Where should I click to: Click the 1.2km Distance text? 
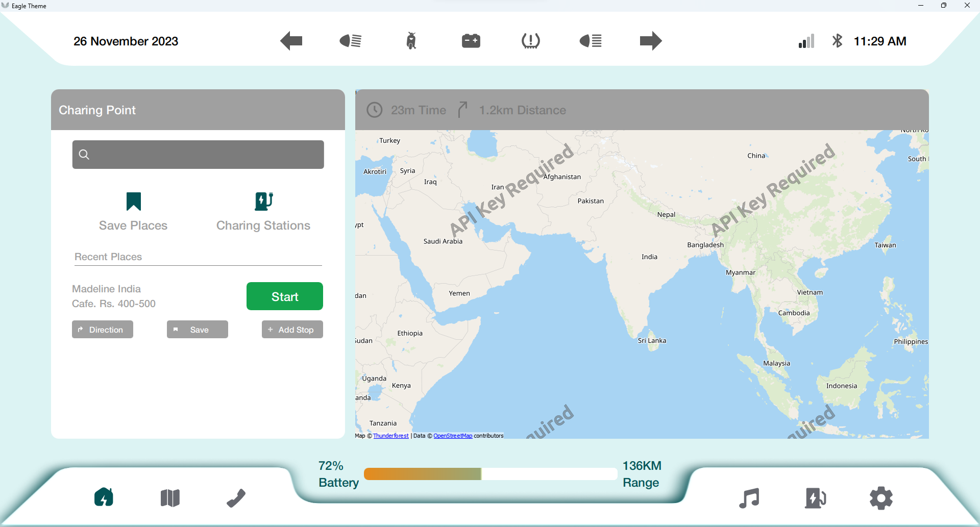(x=523, y=110)
